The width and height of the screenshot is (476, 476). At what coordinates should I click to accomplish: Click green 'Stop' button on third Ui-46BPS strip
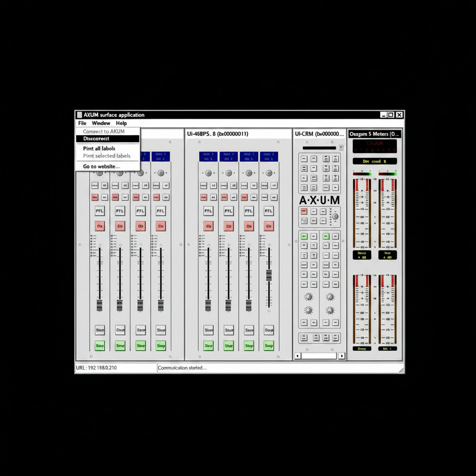249,346
